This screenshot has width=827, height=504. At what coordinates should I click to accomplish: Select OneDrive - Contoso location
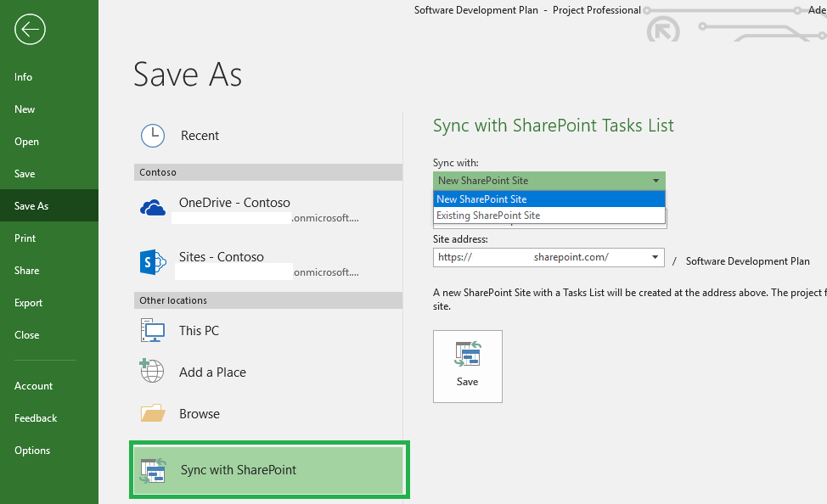click(x=268, y=210)
